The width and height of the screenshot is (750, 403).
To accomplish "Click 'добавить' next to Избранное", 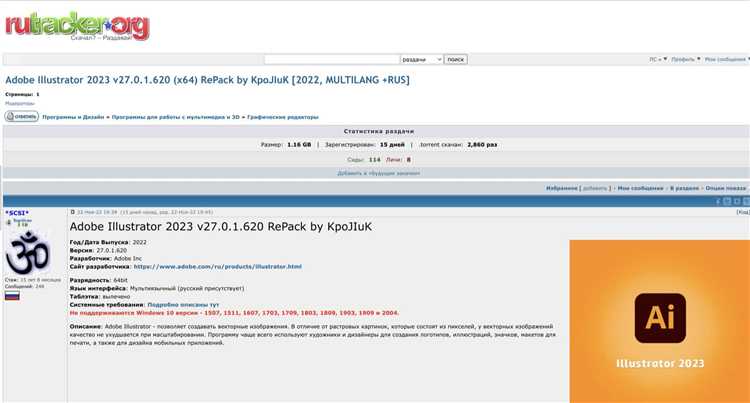I will [x=595, y=188].
